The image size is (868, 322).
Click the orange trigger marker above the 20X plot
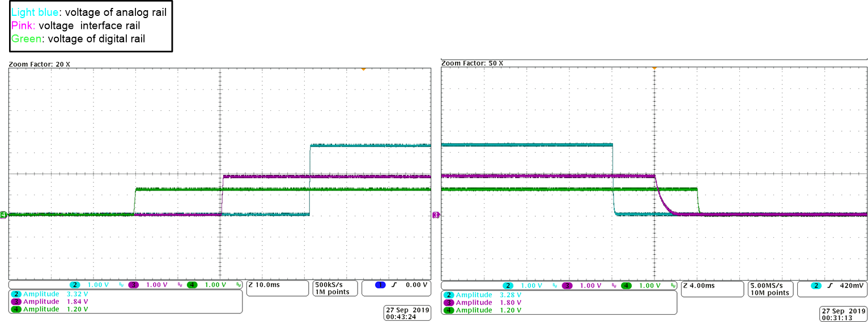[363, 69]
